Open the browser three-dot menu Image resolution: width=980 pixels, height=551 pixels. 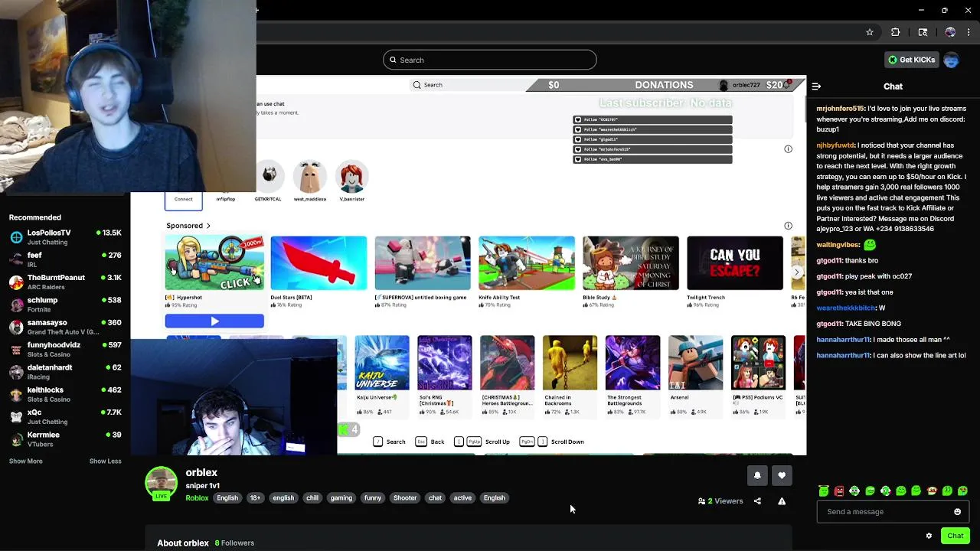point(969,32)
